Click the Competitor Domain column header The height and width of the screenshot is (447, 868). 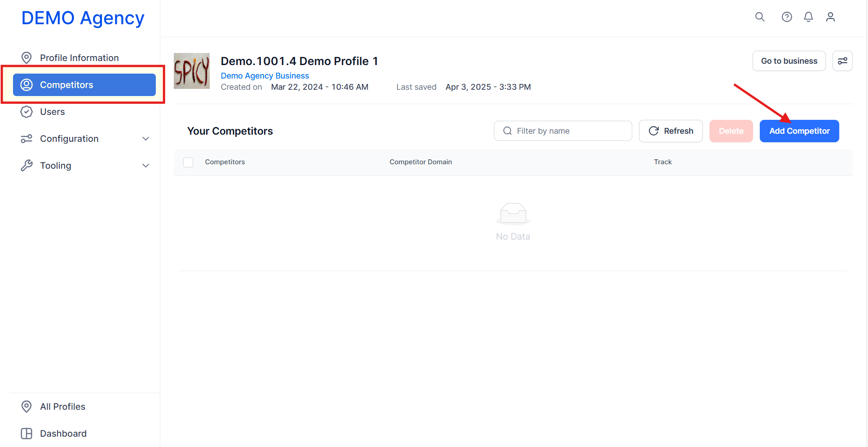click(421, 162)
